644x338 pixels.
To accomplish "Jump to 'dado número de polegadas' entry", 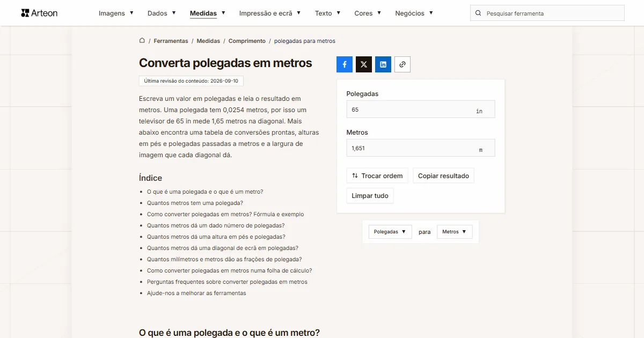I will (x=216, y=225).
